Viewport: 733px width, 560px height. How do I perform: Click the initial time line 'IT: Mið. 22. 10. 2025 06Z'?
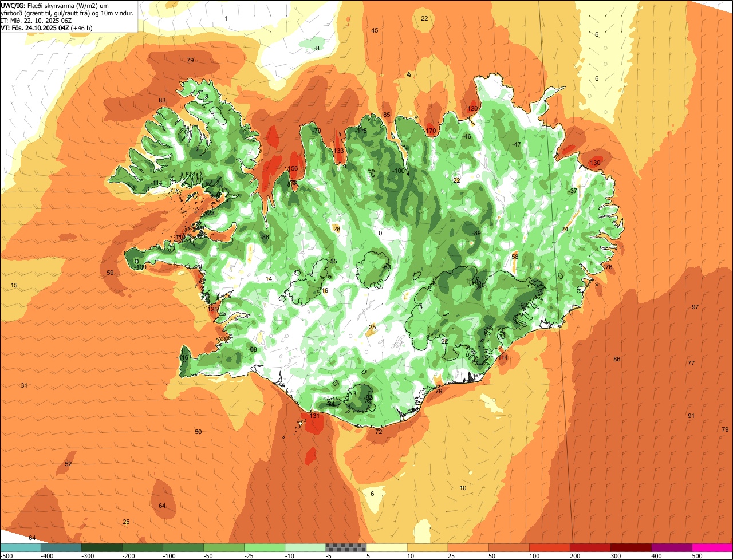36,20
